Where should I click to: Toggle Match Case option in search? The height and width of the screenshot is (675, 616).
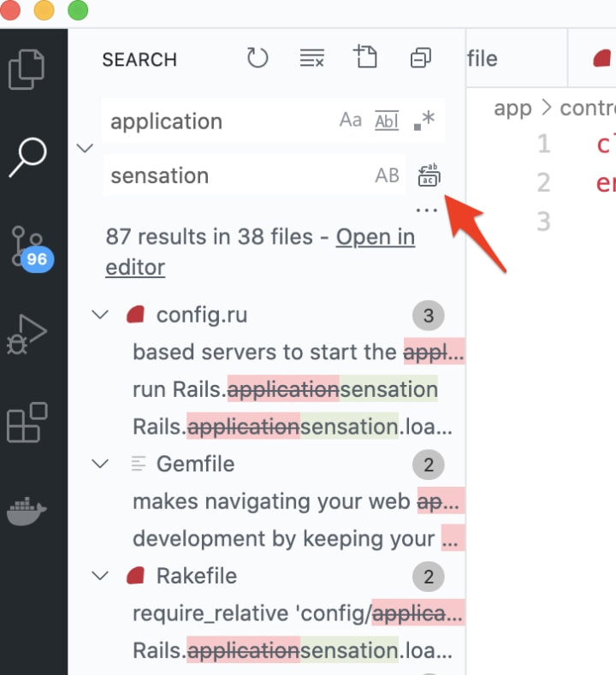351,120
